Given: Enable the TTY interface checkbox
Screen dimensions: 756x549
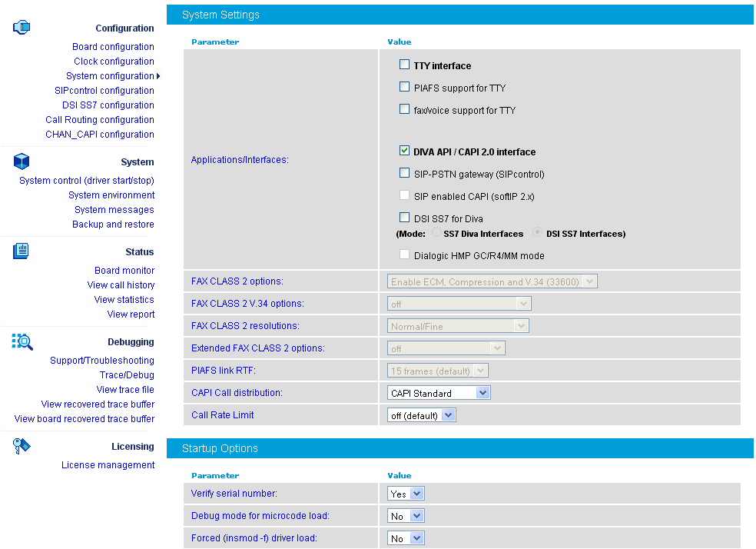Looking at the screenshot, I should (404, 65).
